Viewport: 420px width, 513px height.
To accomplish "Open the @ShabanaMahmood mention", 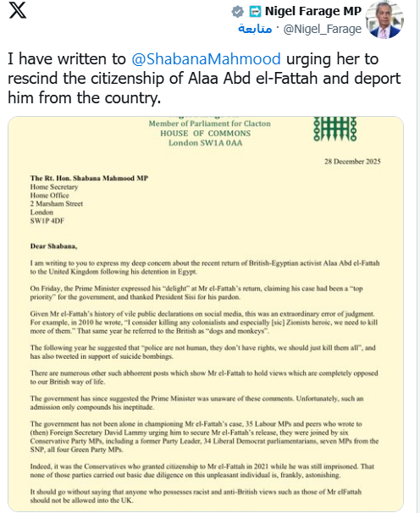I will click(x=206, y=59).
